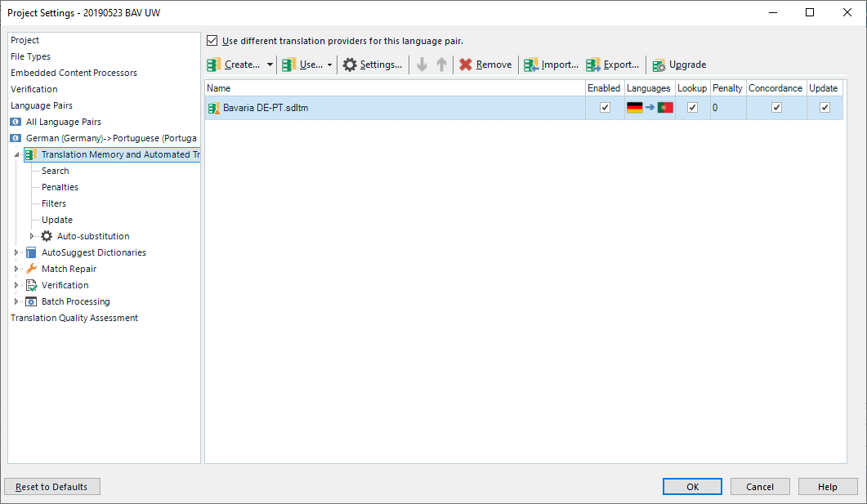
Task: Click the Enabled column header
Action: click(604, 88)
